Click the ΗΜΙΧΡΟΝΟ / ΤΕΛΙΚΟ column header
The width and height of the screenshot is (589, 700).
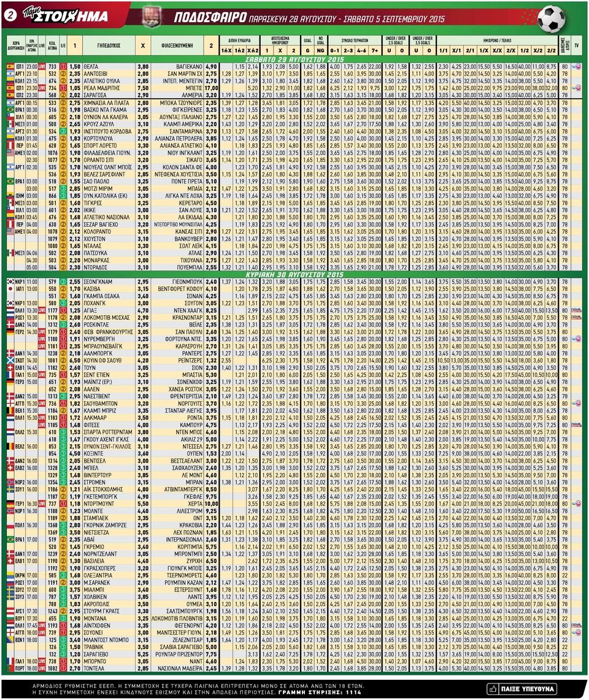click(x=498, y=40)
